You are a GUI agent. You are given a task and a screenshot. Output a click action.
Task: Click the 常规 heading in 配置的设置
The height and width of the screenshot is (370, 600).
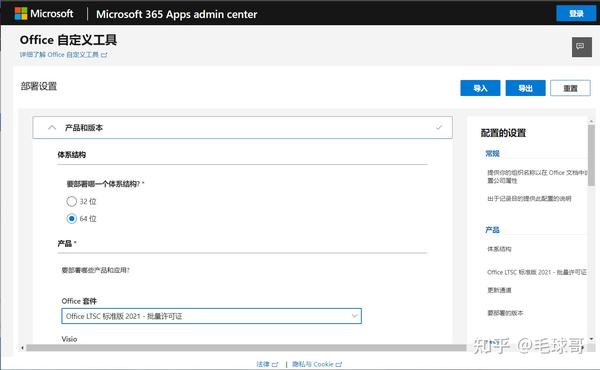492,154
